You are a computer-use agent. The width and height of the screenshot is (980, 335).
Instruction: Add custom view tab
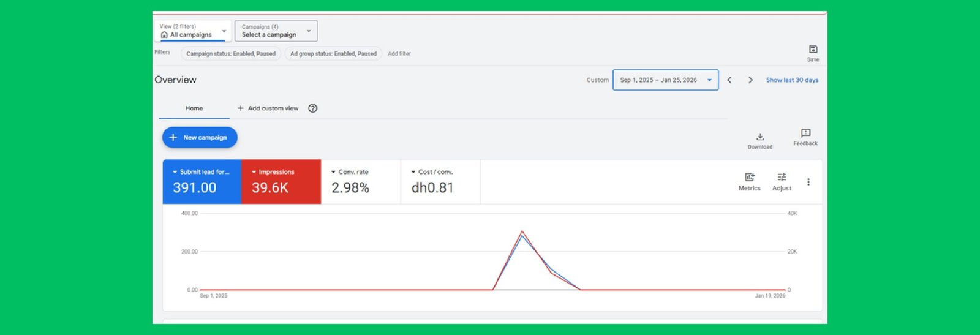point(268,108)
